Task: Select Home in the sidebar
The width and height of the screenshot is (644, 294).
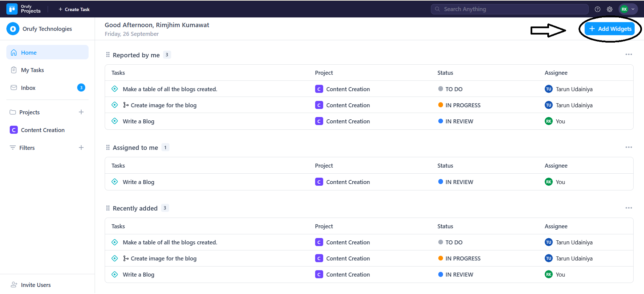Action: coord(29,53)
